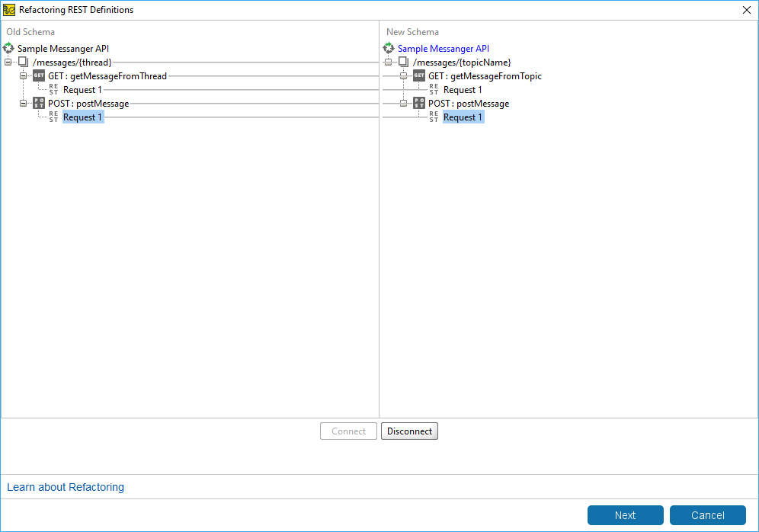Click the GET method icon in Old Schema
Viewport: 759px width, 532px height.
[x=39, y=76]
